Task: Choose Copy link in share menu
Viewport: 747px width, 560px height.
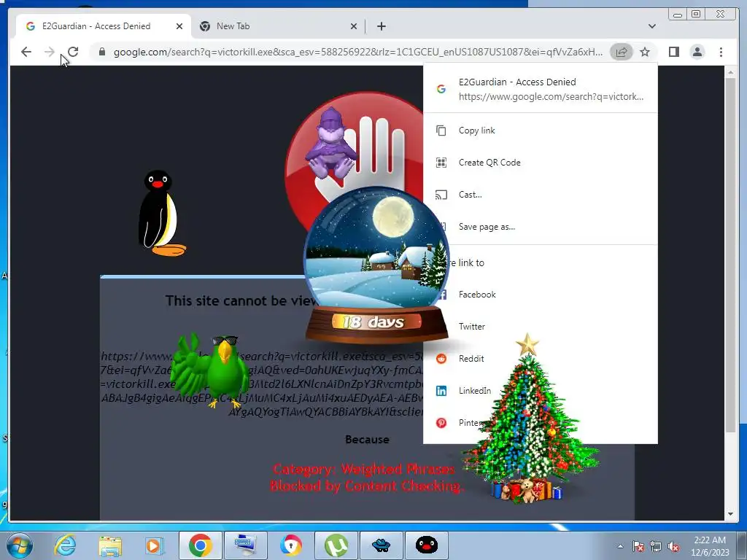Action: tap(541, 131)
